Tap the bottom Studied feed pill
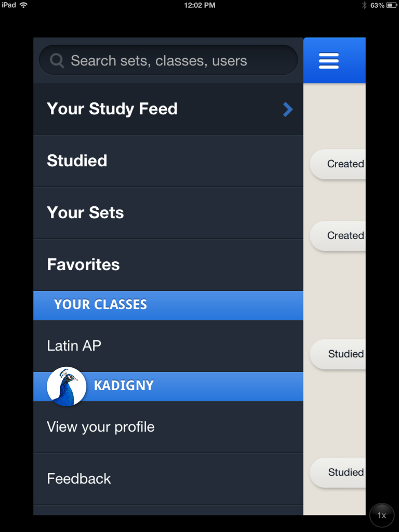The height and width of the screenshot is (532, 399). (338, 473)
